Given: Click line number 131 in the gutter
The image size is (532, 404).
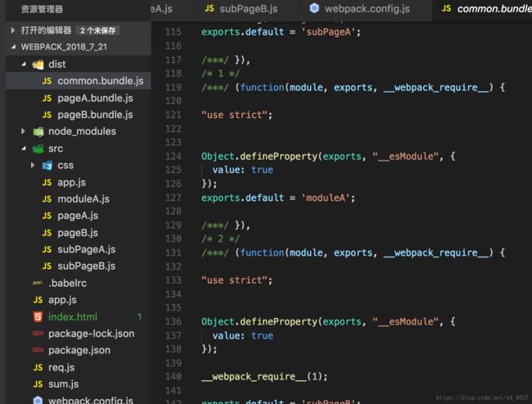Looking at the screenshot, I should (173, 252).
